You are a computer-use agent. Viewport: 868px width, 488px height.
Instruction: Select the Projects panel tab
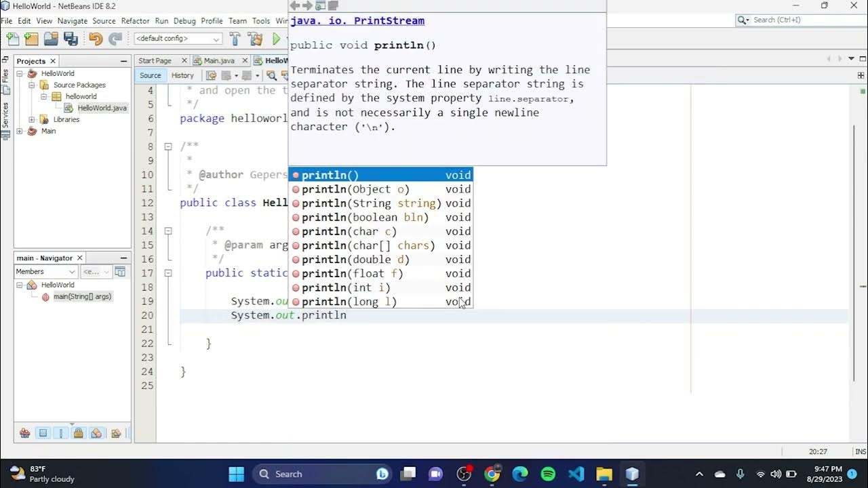point(31,61)
